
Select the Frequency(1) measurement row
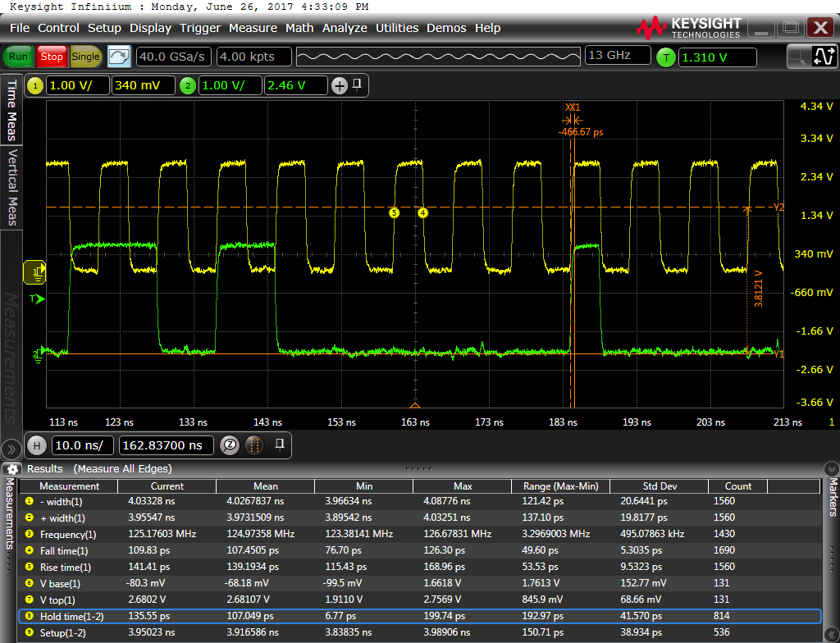click(x=420, y=534)
